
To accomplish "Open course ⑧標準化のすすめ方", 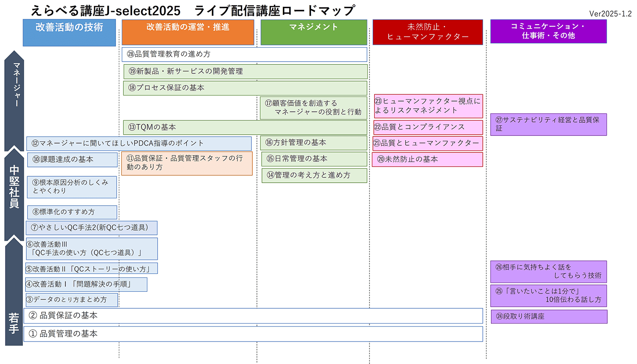I will [x=72, y=212].
